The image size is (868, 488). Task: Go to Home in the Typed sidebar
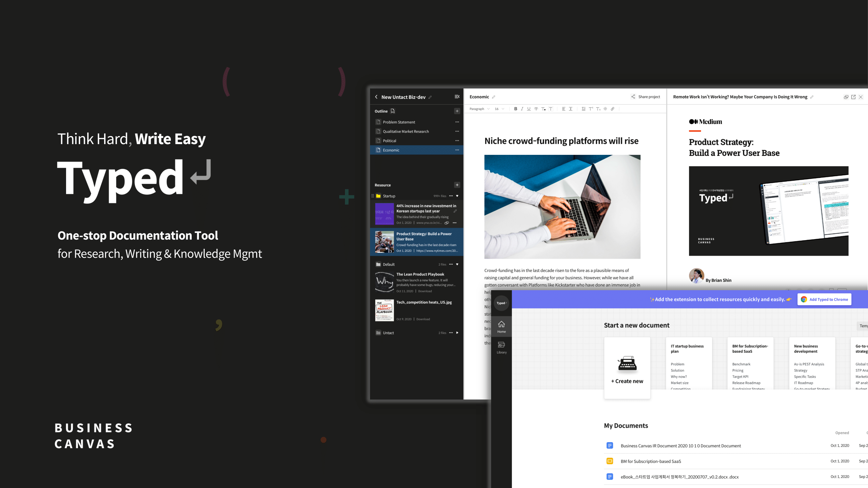coord(502,327)
